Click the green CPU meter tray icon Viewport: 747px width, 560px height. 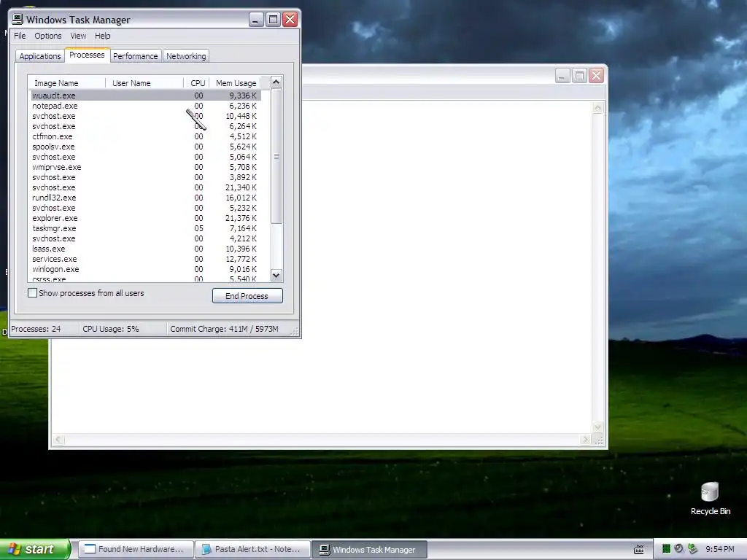pos(666,549)
